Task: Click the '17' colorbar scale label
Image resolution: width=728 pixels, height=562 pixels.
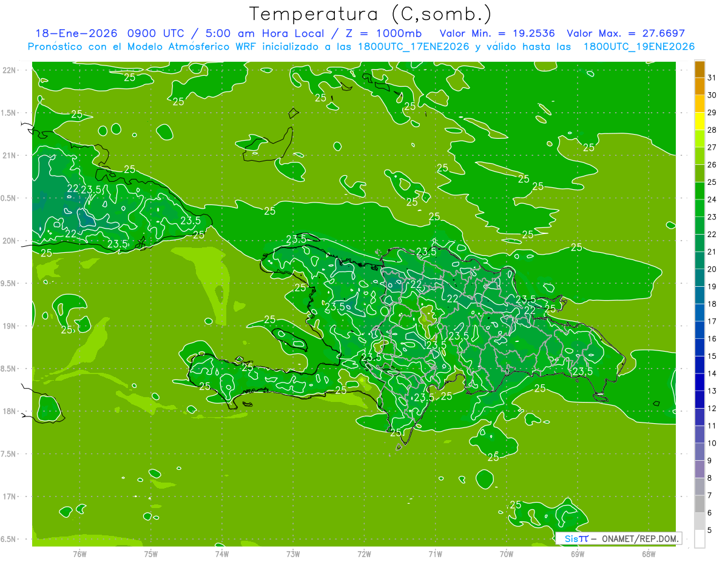Action: tap(712, 321)
